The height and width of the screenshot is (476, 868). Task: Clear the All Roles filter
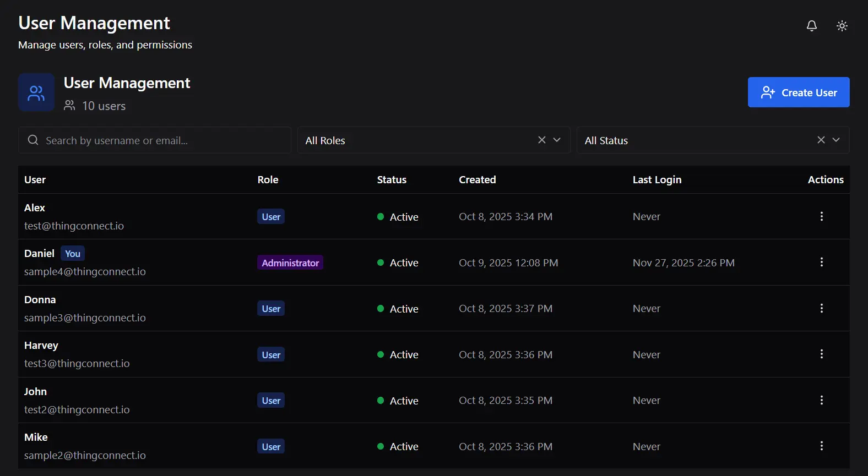(542, 140)
